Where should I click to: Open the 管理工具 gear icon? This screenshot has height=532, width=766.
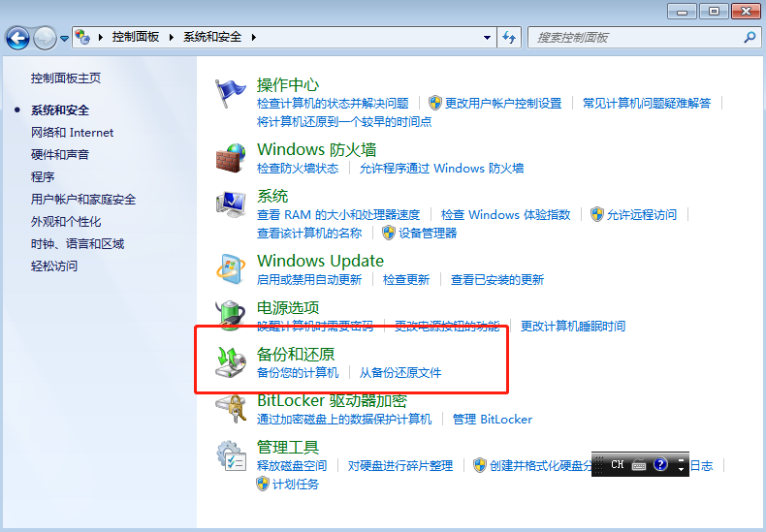(x=231, y=456)
